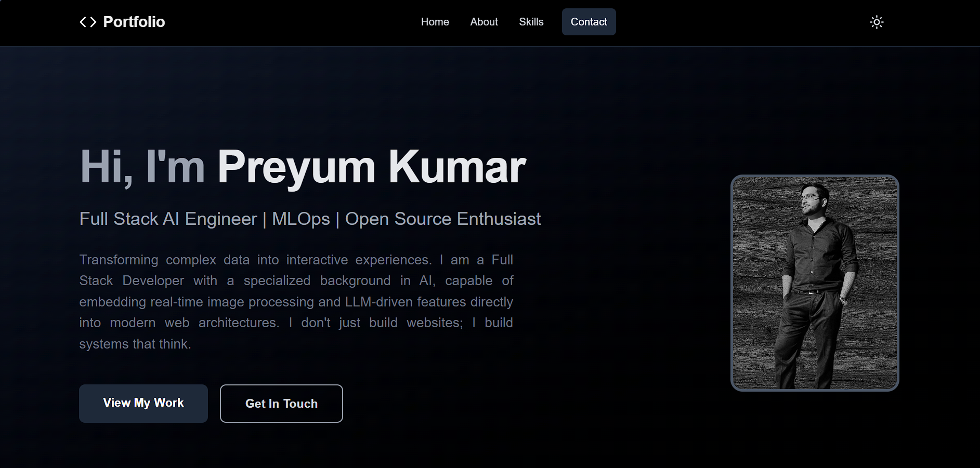The image size is (980, 468).
Task: Click the "Full Stack AI Engineer" subtitle
Action: click(x=168, y=219)
